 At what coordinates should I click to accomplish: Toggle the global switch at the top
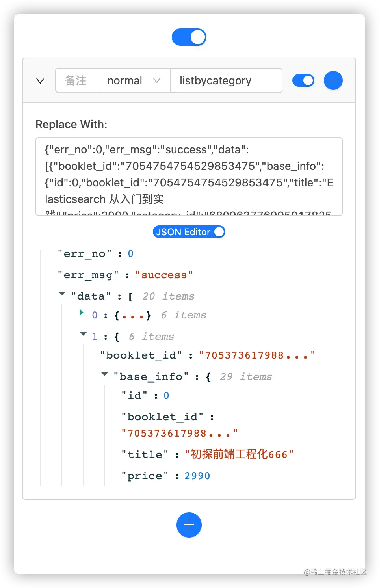(189, 37)
